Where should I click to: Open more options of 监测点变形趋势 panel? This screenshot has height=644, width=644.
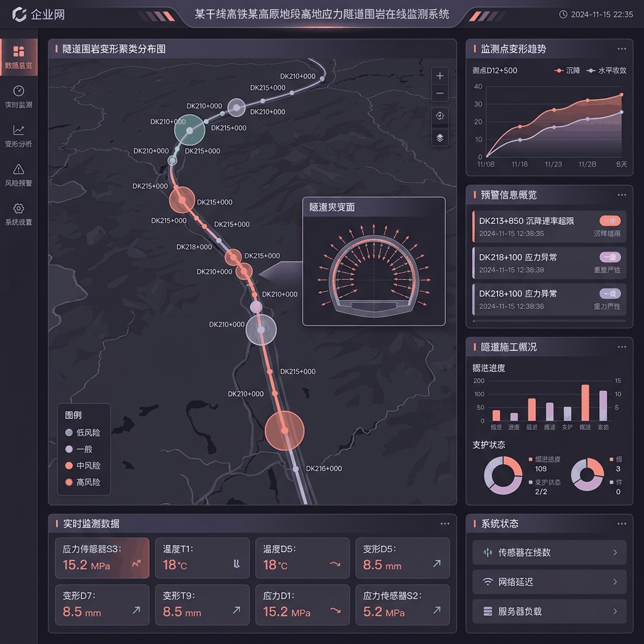(622, 49)
